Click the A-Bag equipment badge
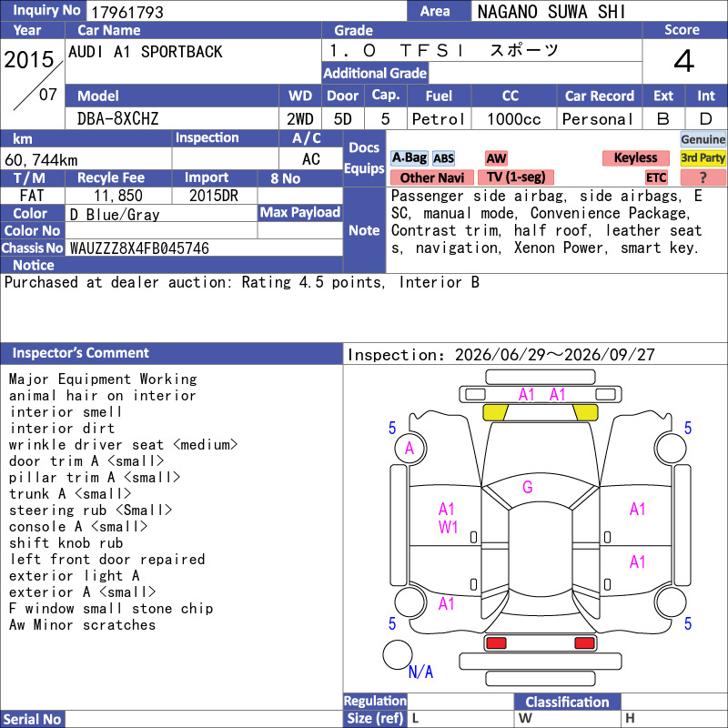This screenshot has width=728, height=728. coord(409,157)
